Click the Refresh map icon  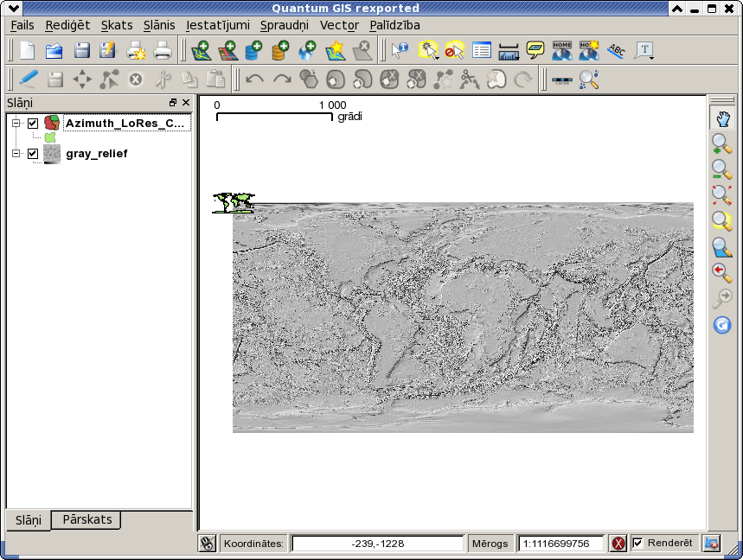(722, 325)
